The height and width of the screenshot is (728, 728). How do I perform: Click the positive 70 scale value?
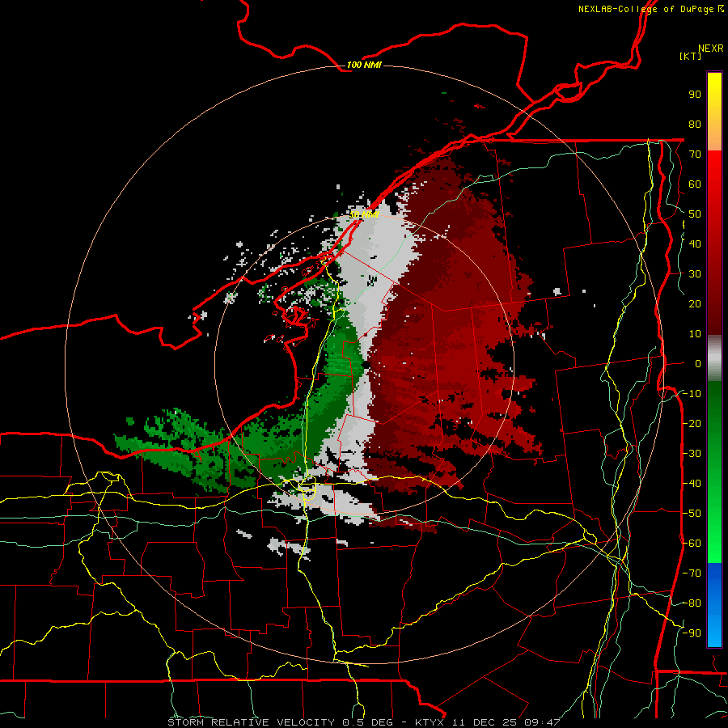[x=695, y=154]
